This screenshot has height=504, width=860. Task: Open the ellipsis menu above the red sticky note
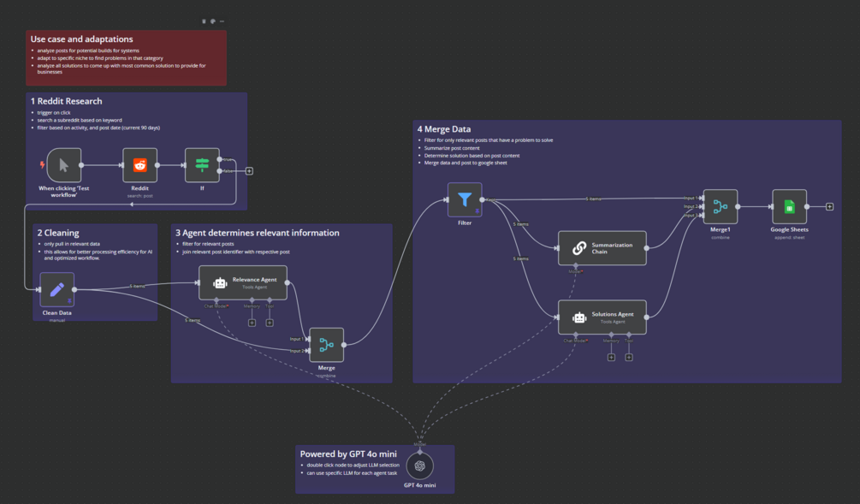click(x=222, y=21)
